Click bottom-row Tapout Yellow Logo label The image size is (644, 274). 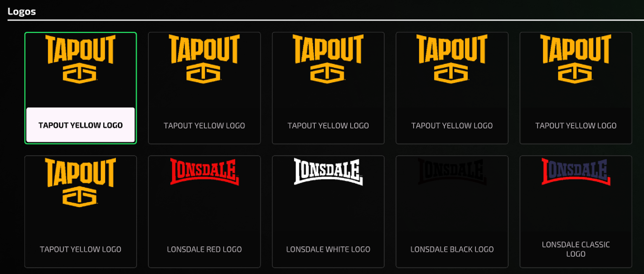click(x=81, y=249)
